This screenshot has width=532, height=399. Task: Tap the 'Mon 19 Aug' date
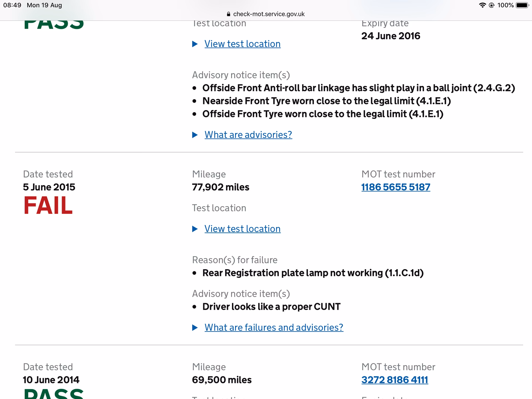coord(44,5)
